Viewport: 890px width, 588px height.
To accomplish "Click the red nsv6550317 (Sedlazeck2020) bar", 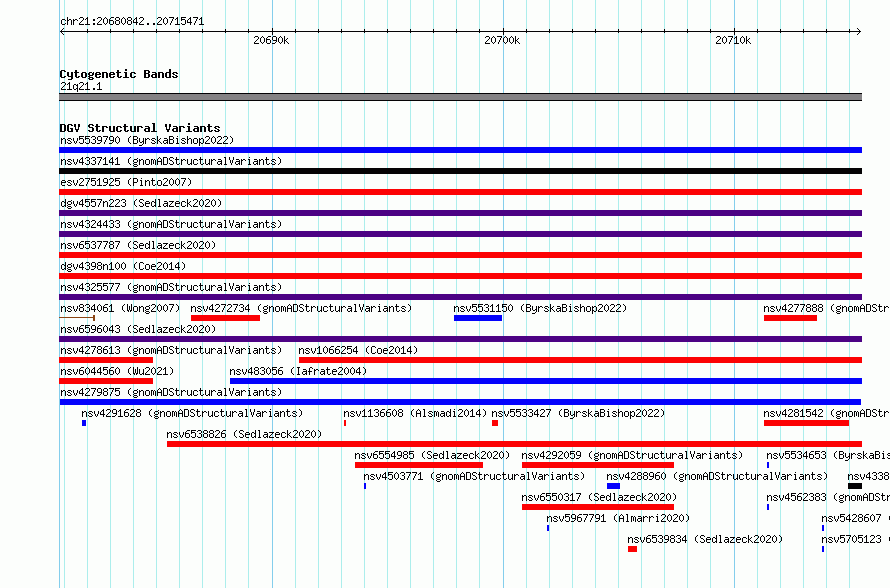I will tap(598, 507).
